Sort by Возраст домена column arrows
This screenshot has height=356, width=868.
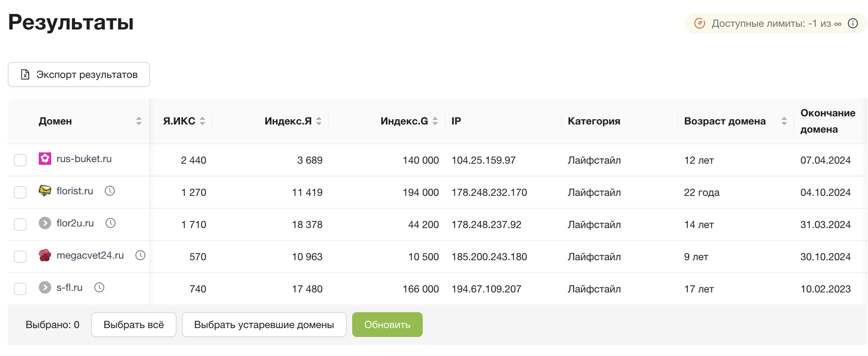(x=784, y=121)
